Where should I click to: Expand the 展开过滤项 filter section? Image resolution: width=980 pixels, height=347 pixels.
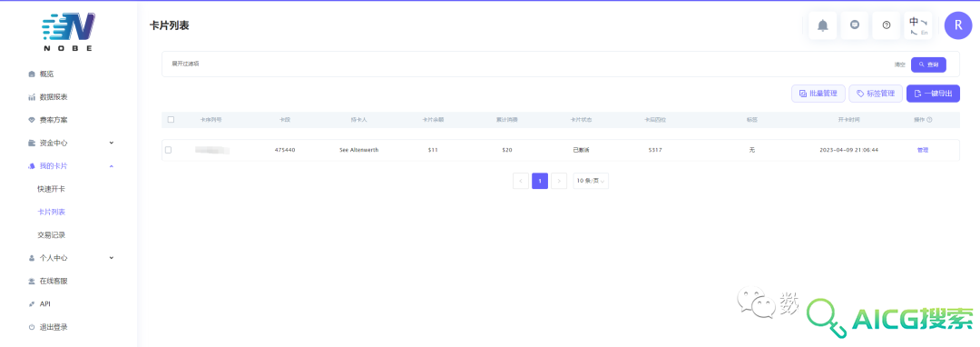185,64
